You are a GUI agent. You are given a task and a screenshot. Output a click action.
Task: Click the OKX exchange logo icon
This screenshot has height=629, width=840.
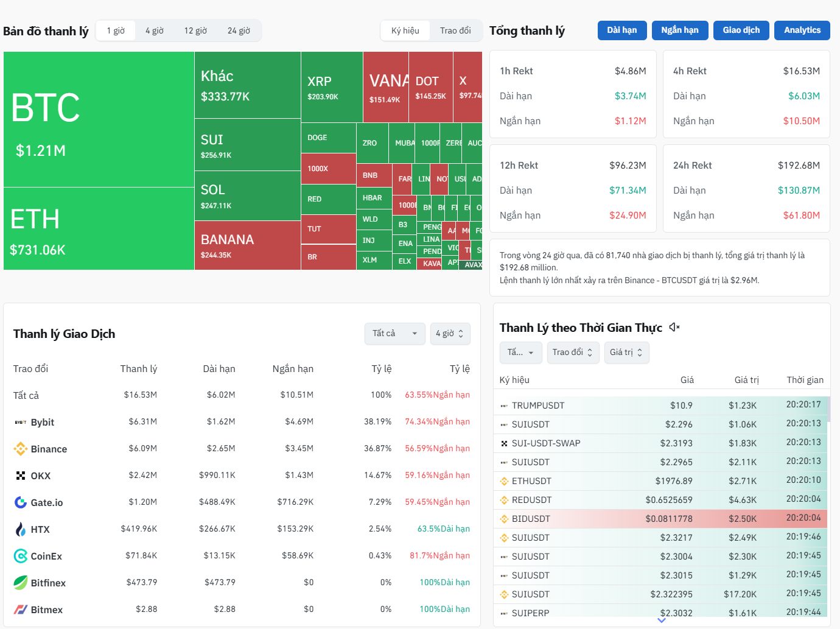point(20,476)
